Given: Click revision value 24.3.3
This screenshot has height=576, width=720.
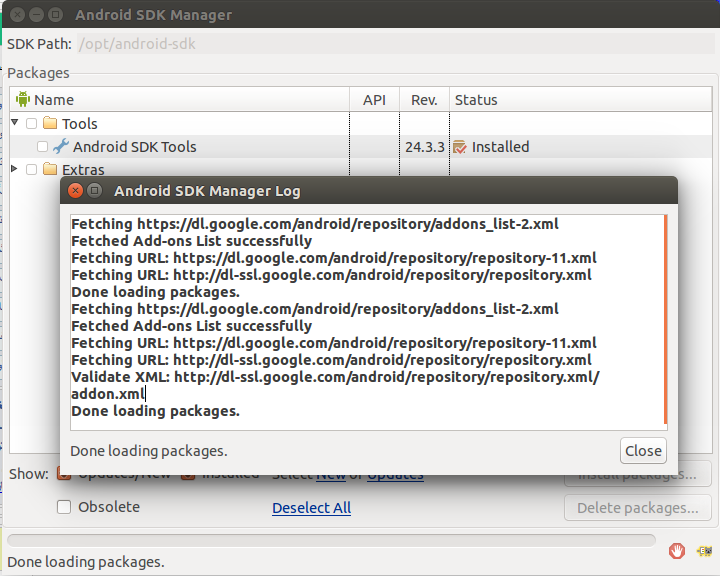Looking at the screenshot, I should click(425, 147).
